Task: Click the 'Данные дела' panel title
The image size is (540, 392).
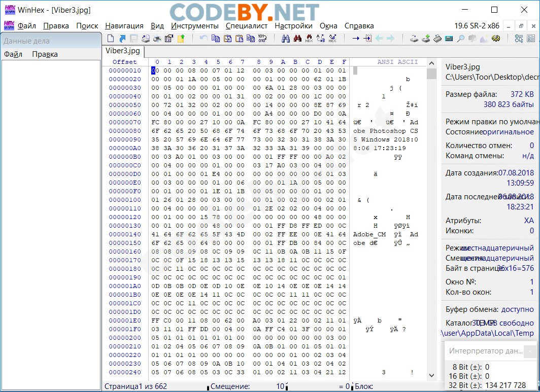Action: coord(26,41)
